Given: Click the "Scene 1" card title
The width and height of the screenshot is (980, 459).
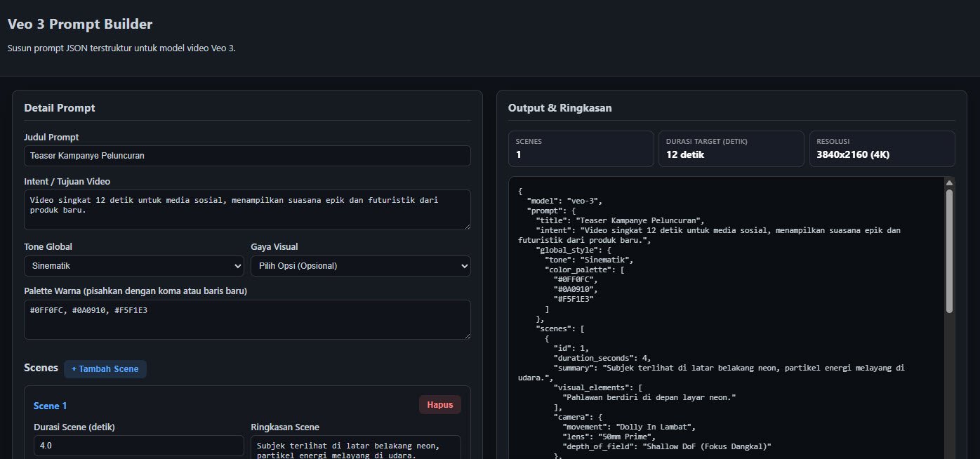Looking at the screenshot, I should (x=51, y=406).
